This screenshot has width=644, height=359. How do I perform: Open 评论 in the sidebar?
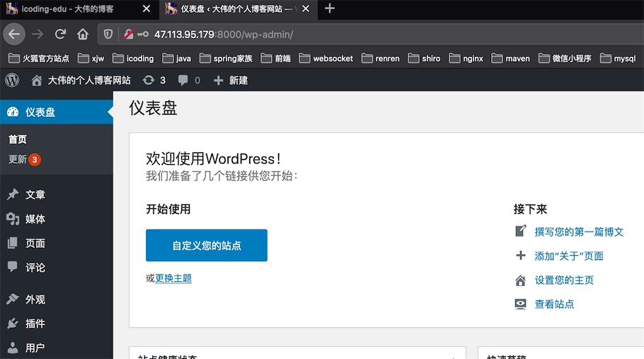(x=35, y=268)
